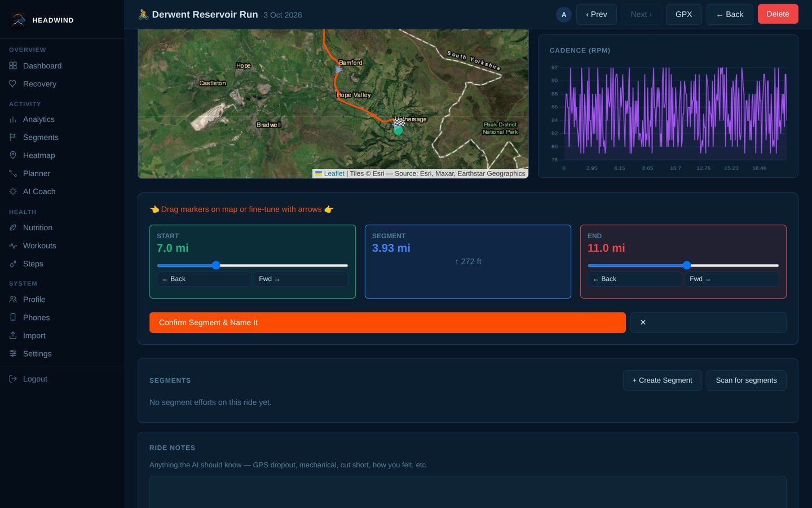Click Confirm Segment & Name It
The image size is (812, 508).
(387, 322)
